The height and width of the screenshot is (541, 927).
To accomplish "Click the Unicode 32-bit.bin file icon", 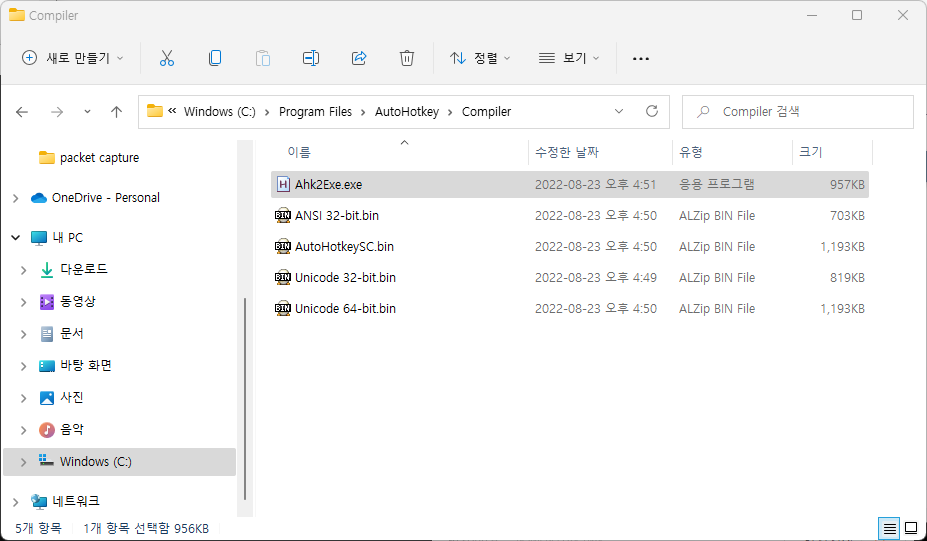I will pos(283,277).
